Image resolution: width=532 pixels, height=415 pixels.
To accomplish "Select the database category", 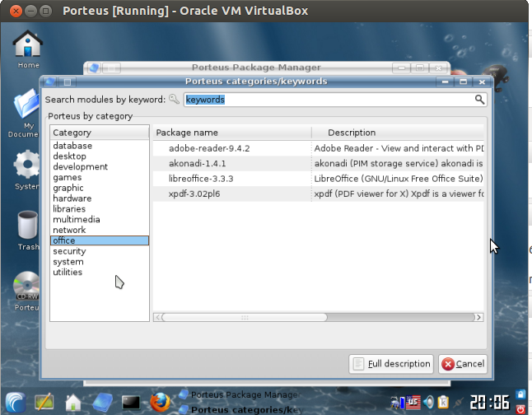I will 100,146.
